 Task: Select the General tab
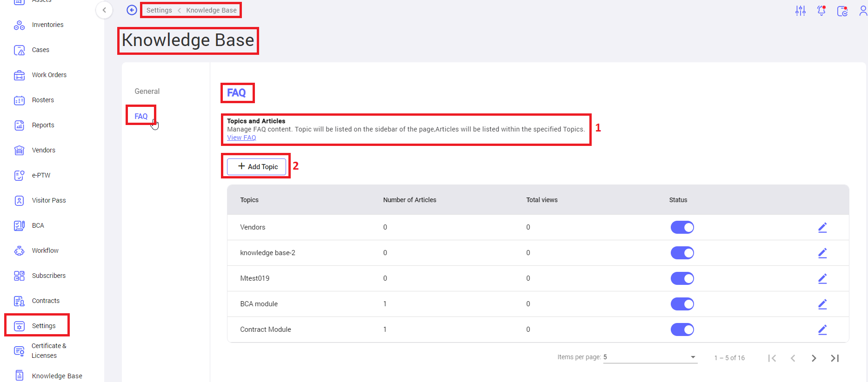point(147,92)
